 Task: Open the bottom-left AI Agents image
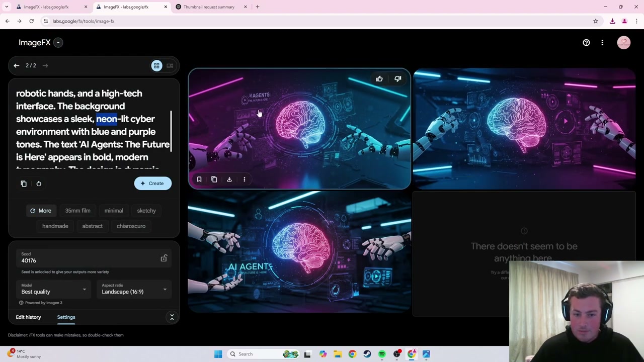[x=299, y=252]
